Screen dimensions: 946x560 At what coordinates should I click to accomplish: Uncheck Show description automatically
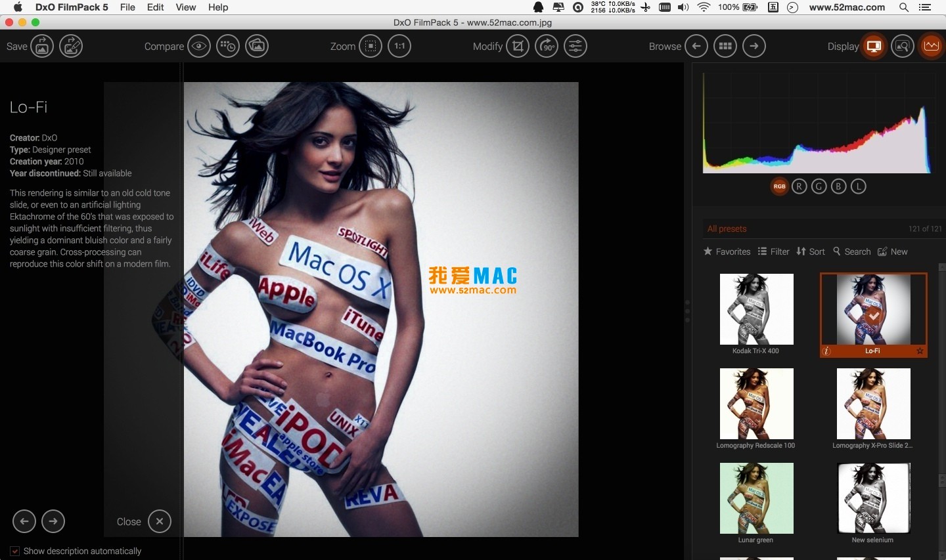click(x=14, y=551)
